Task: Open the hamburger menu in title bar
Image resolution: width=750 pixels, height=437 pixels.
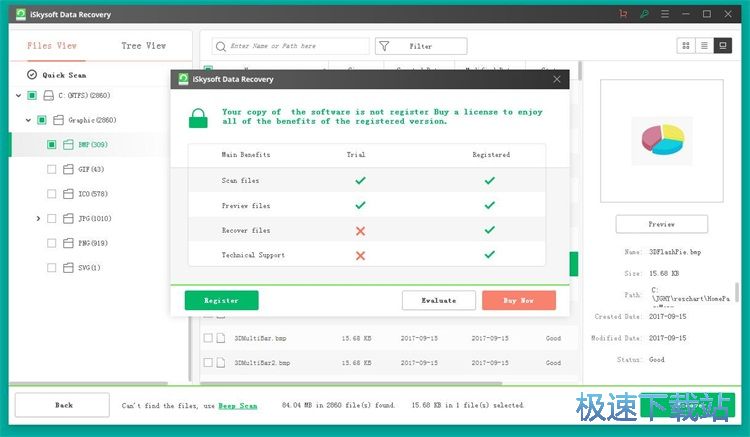Action: tap(665, 14)
